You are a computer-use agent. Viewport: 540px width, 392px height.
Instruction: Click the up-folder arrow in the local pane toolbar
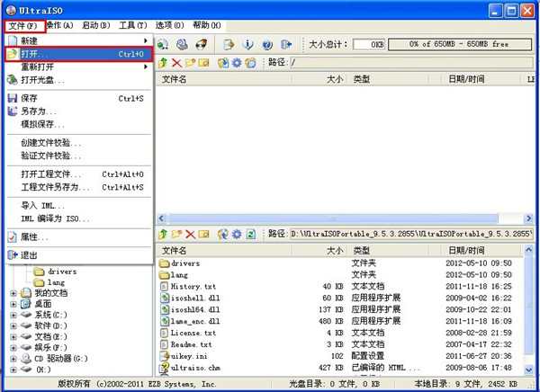(163, 235)
